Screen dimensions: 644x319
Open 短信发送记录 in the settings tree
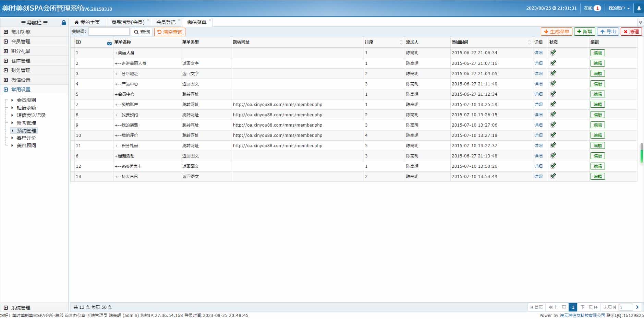click(x=31, y=115)
